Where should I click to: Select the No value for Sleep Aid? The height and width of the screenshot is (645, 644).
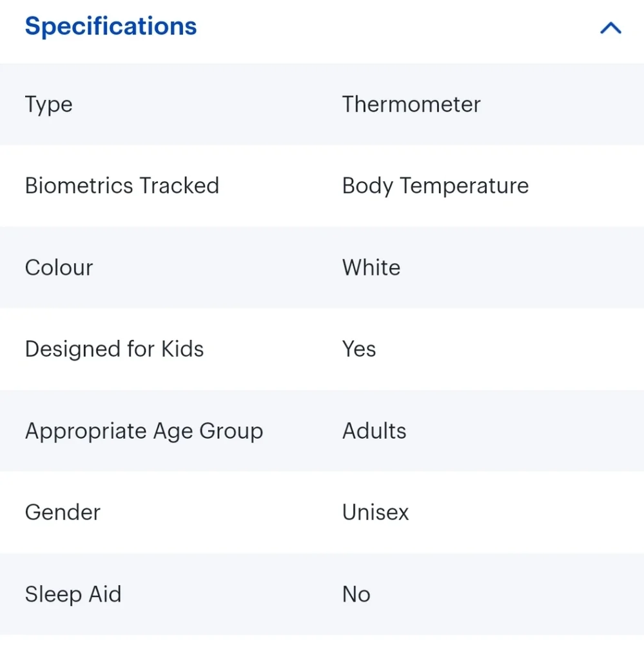tap(356, 594)
